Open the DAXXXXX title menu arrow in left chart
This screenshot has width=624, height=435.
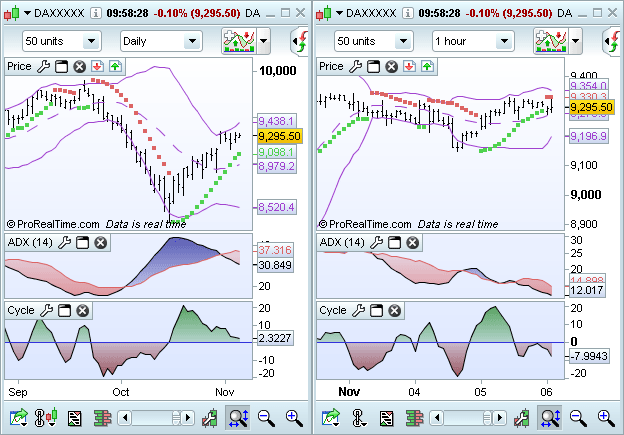27,13
